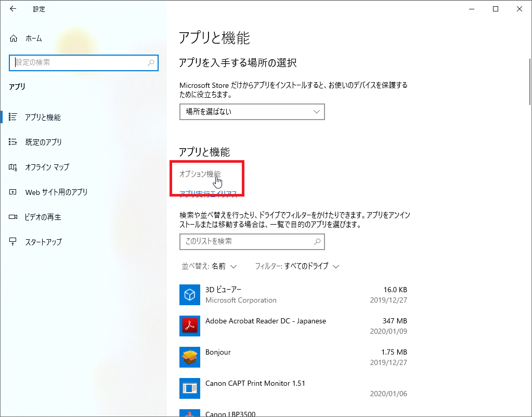Switch to 既定のアプリ page
The image size is (532, 417).
[x=43, y=142]
